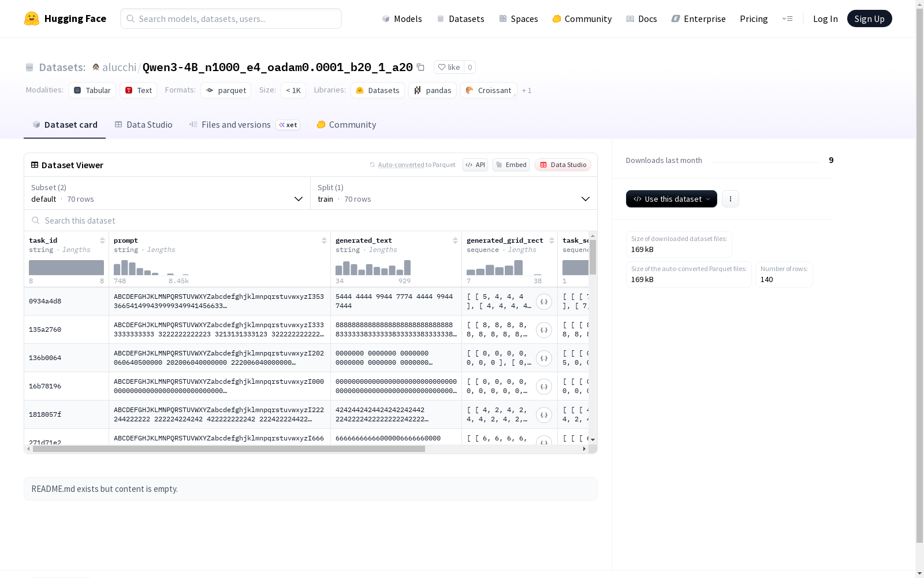Show the +1 more libraries
The width and height of the screenshot is (924, 578).
click(x=527, y=90)
